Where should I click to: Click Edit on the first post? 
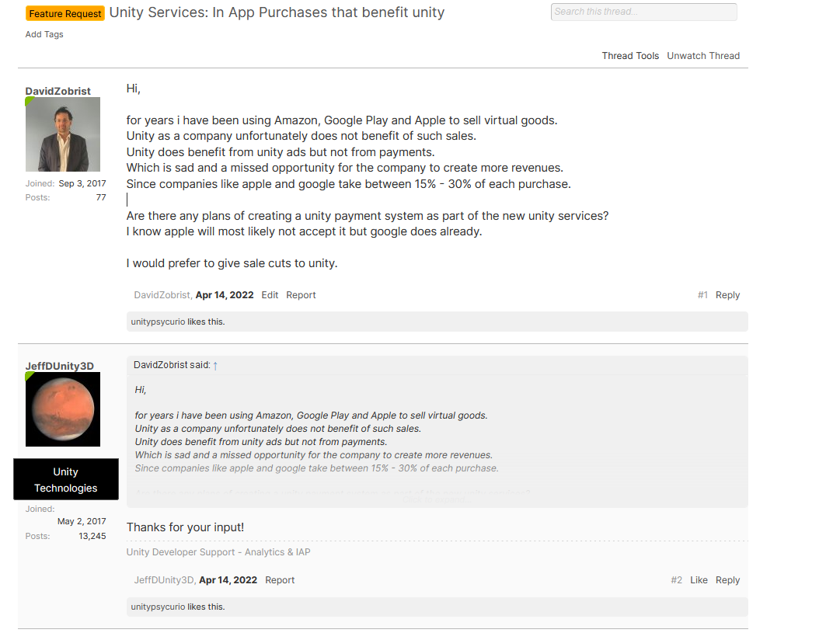[270, 295]
